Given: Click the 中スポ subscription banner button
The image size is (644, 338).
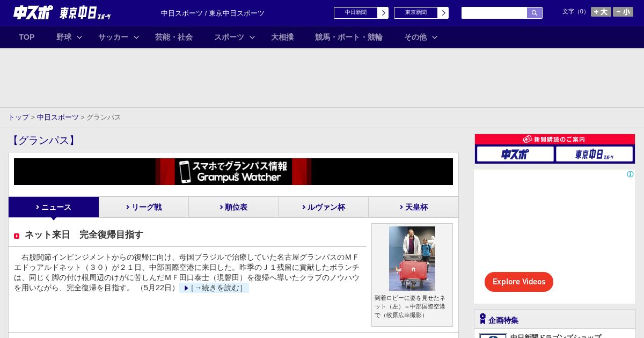Looking at the screenshot, I should [x=515, y=154].
